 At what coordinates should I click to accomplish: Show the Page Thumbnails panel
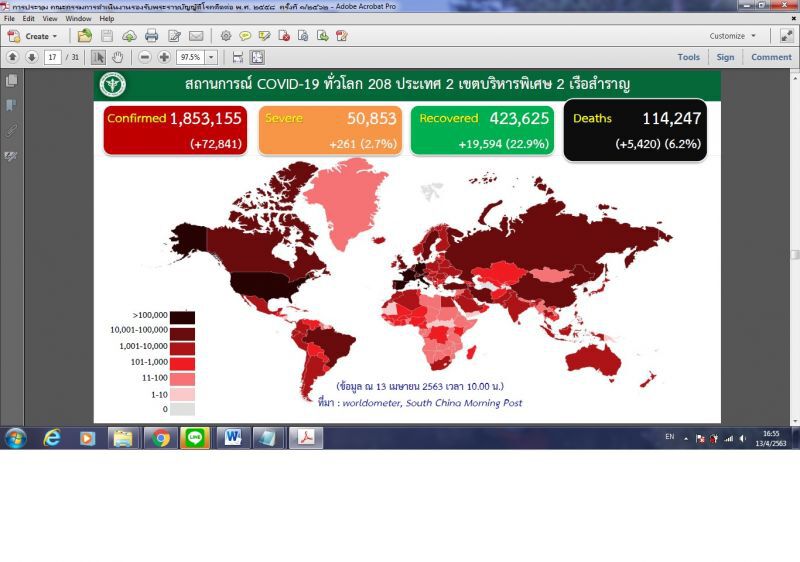(x=11, y=81)
